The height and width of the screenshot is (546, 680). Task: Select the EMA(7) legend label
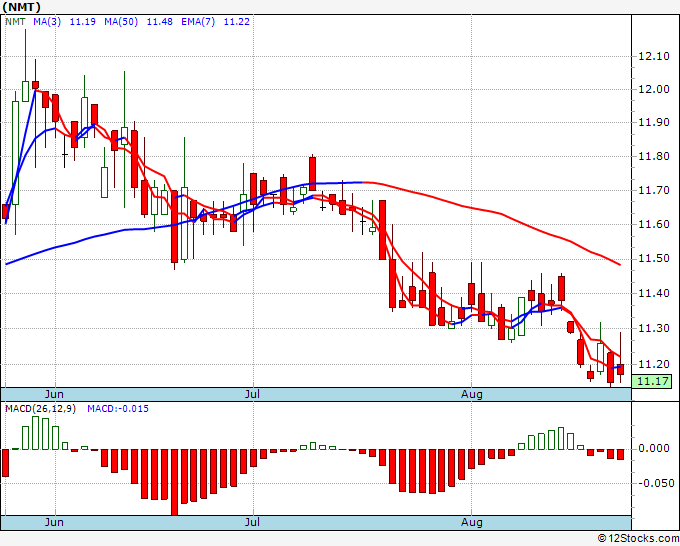coord(198,22)
